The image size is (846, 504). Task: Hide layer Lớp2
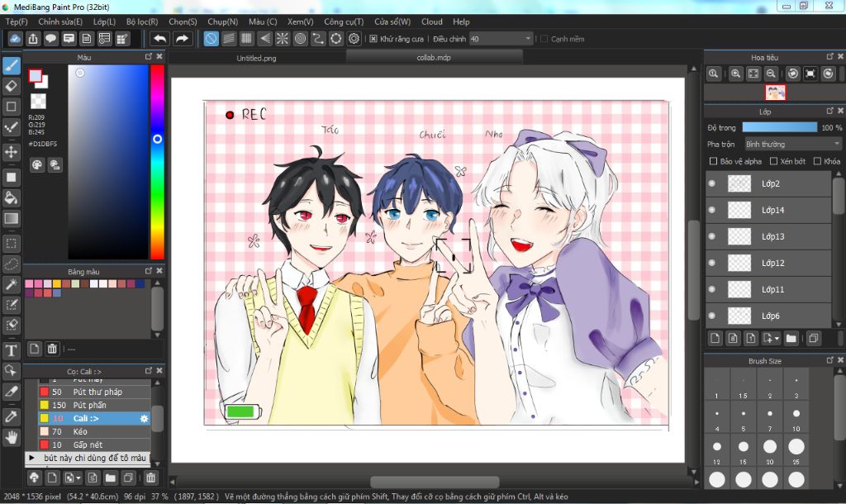712,183
